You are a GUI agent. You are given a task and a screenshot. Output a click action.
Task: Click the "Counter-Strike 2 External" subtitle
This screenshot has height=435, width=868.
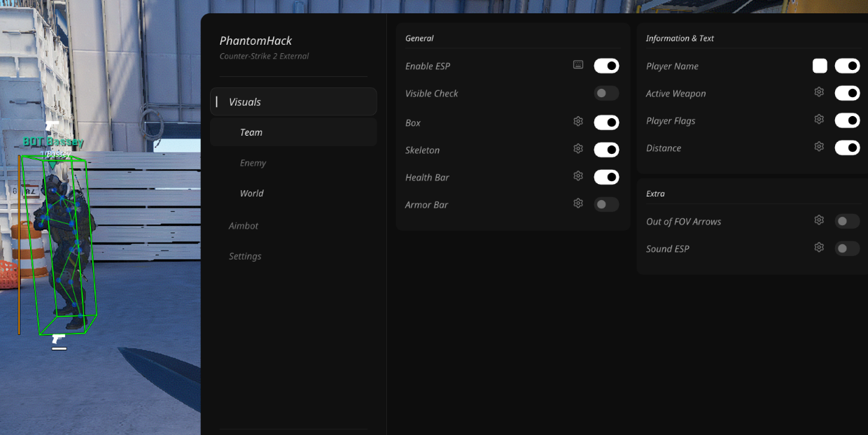coord(264,56)
